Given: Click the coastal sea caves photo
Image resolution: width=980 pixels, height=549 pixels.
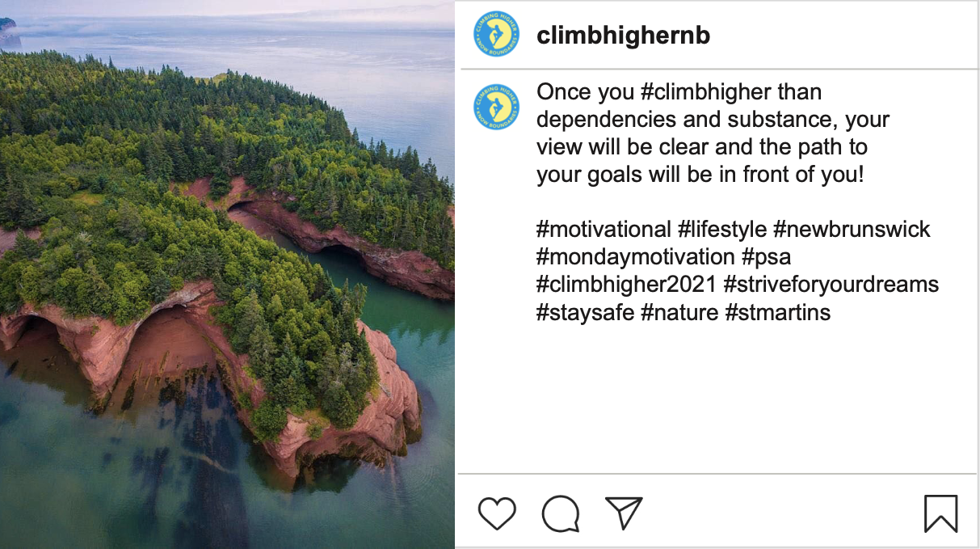Looking at the screenshot, I should coord(227,274).
